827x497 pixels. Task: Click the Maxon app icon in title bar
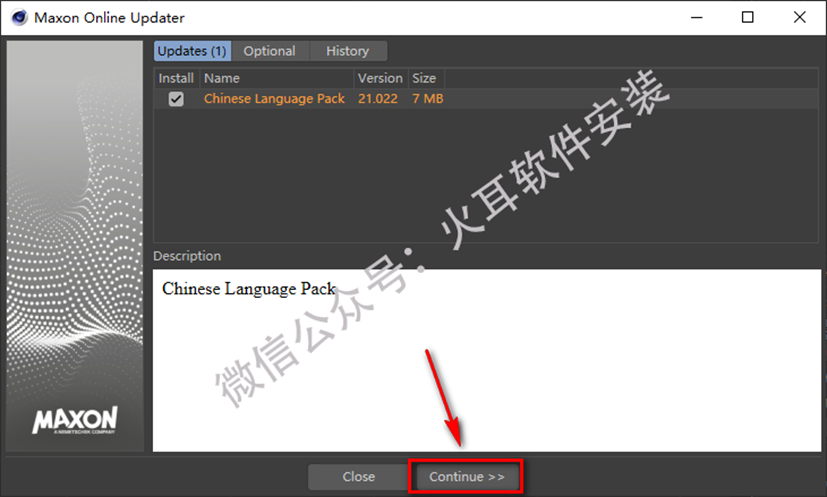17,17
